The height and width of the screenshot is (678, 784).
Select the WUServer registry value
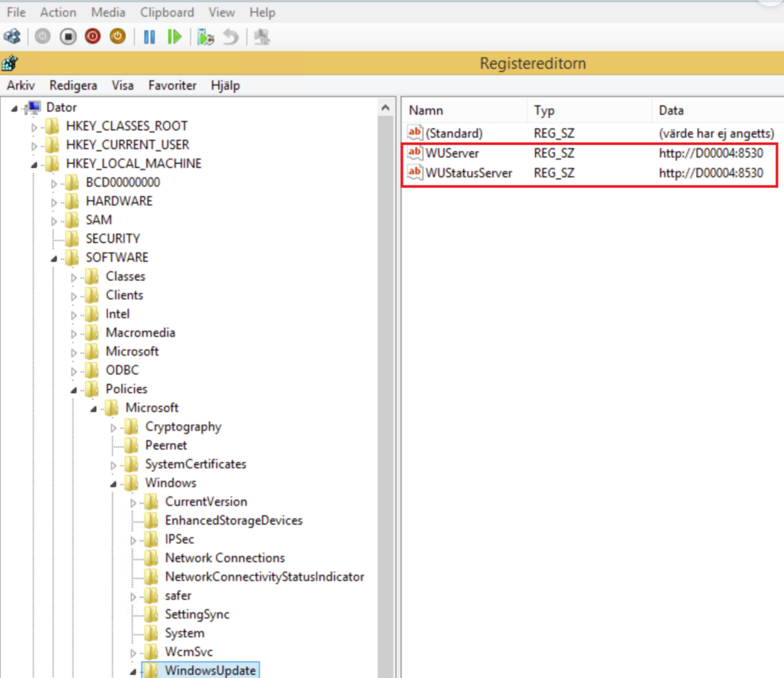coord(452,153)
